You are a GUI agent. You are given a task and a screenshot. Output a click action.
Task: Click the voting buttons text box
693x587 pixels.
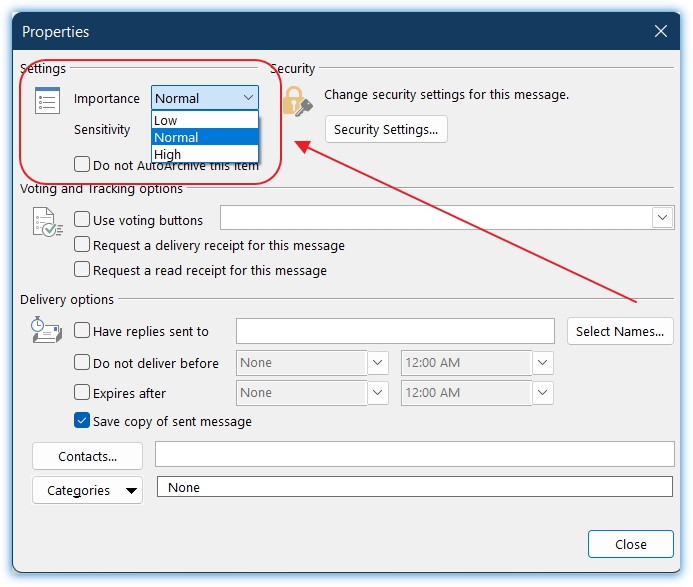pos(436,217)
